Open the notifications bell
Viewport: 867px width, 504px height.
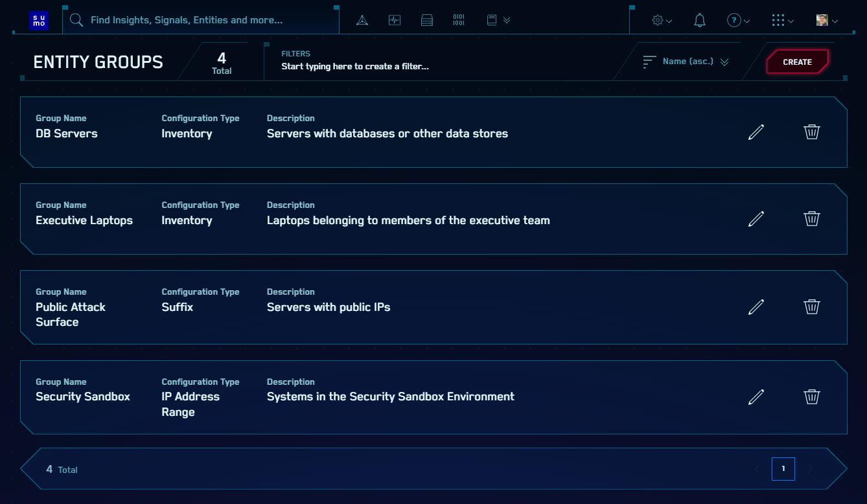(699, 20)
